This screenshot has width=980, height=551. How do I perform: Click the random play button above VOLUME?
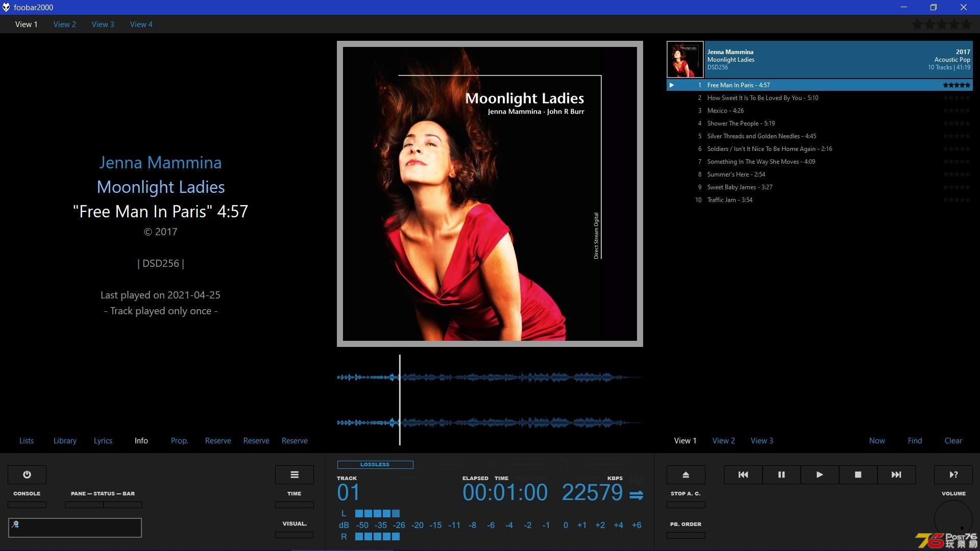[x=953, y=474]
